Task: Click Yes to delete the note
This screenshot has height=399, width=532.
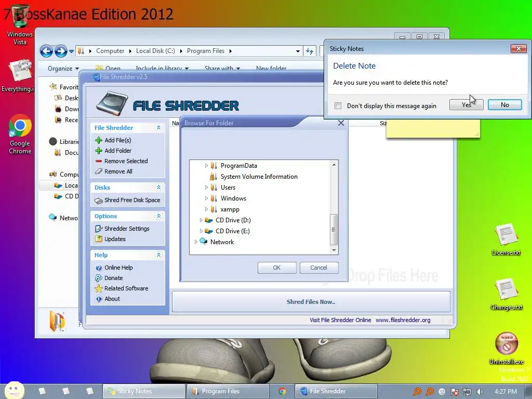Action: (x=466, y=105)
